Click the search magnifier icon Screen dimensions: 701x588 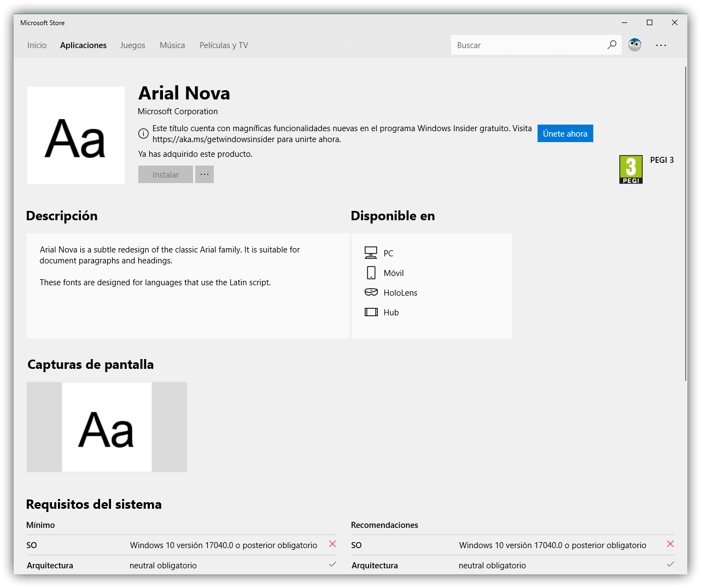[612, 45]
